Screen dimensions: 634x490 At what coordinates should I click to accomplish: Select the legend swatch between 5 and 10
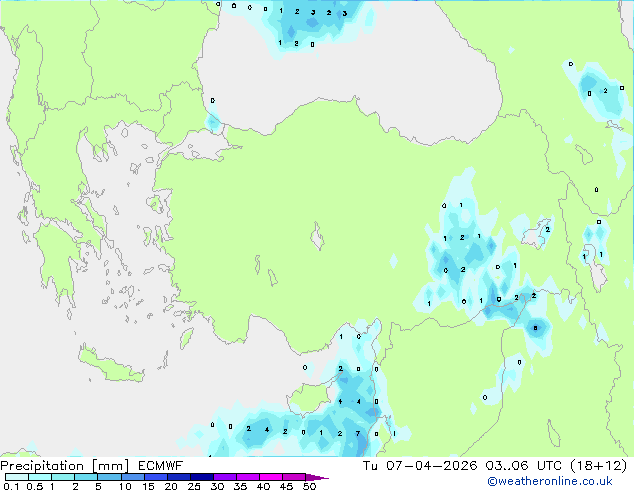[109, 477]
